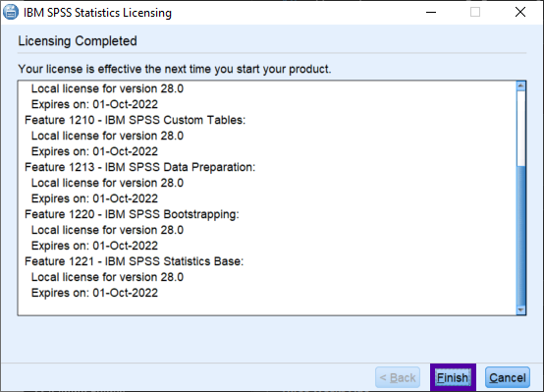This screenshot has width=544, height=392.
Task: Click the scrollbar down arrow
Action: point(520,309)
